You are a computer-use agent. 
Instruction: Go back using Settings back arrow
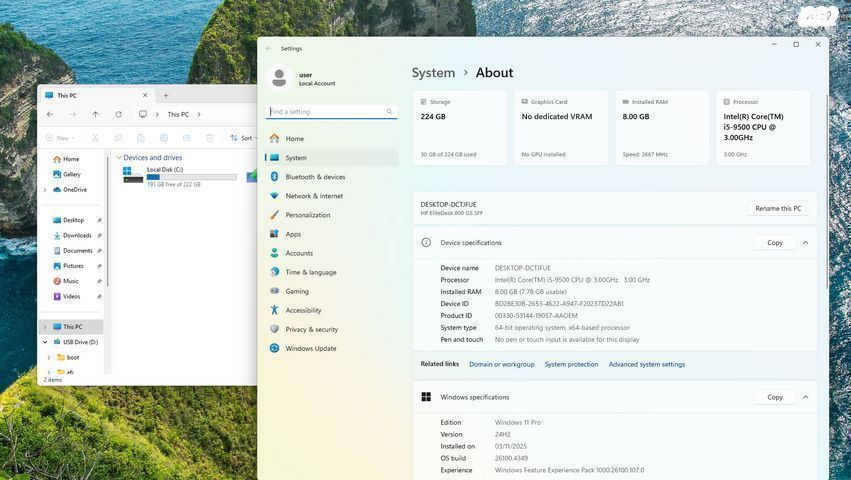pos(269,48)
